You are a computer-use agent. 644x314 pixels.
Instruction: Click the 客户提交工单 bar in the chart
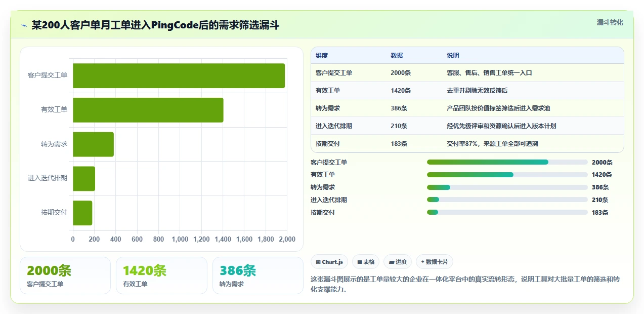(179, 75)
